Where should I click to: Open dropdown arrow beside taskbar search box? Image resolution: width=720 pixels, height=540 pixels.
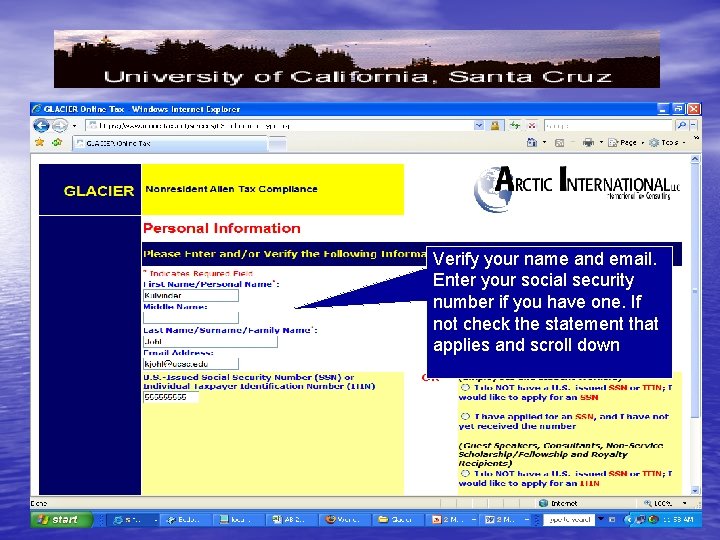pos(601,519)
